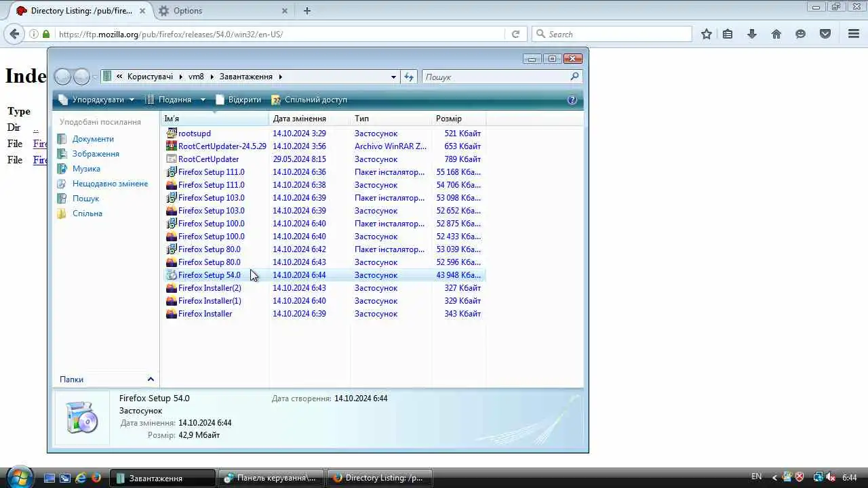
Task: Select the Firefox Setup 111.0 installer package row
Action: (323, 172)
